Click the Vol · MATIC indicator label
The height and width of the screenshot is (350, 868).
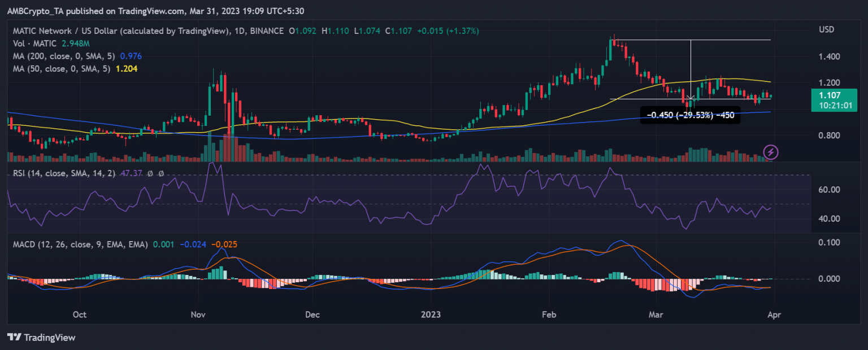click(x=34, y=43)
